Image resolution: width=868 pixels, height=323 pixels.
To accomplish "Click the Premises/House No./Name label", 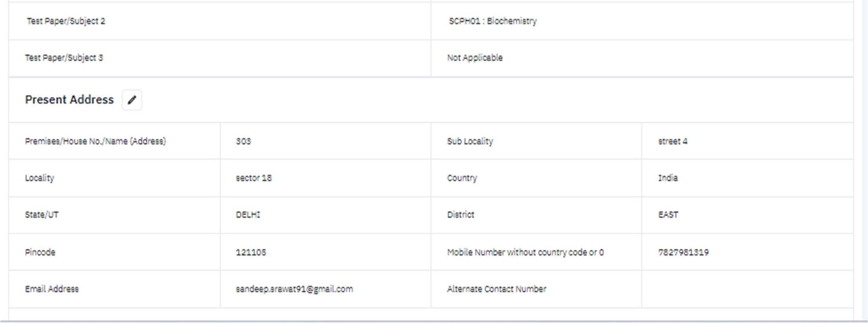I will 96,141.
